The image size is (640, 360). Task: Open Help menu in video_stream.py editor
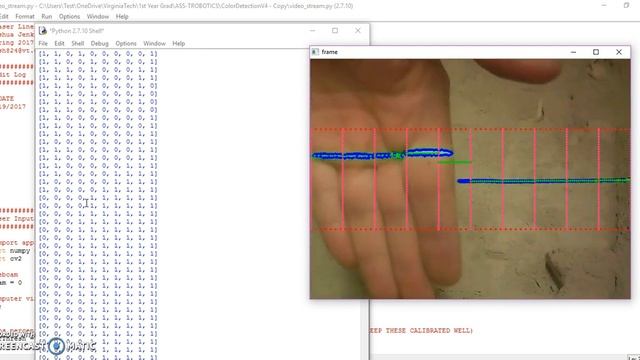pos(122,17)
